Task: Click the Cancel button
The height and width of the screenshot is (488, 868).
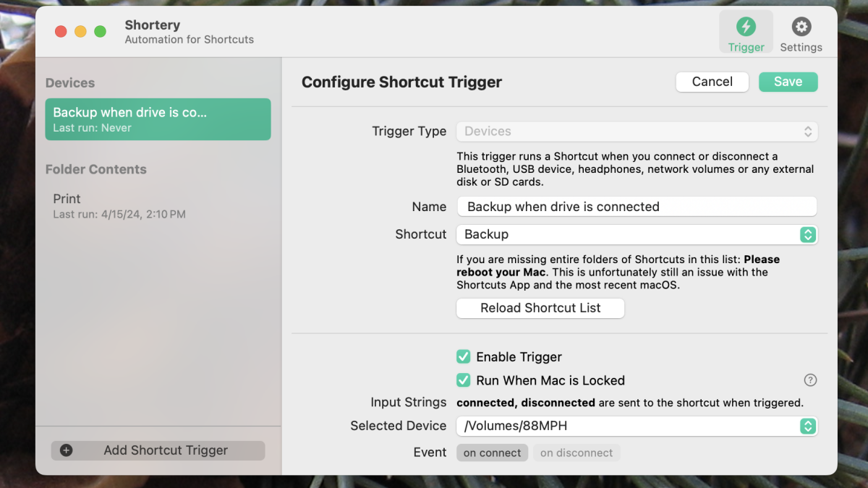Action: 712,82
